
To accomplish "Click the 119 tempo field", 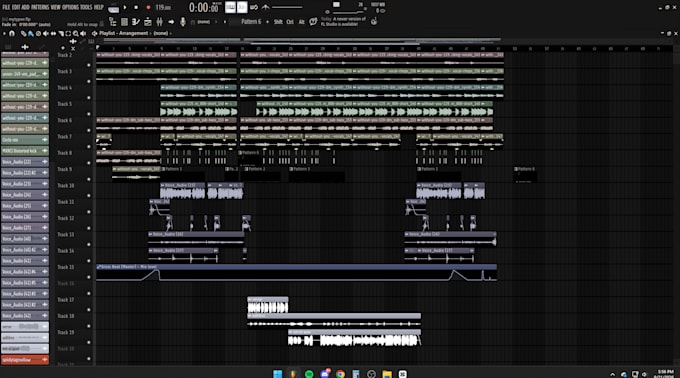I will pyautogui.click(x=163, y=7).
